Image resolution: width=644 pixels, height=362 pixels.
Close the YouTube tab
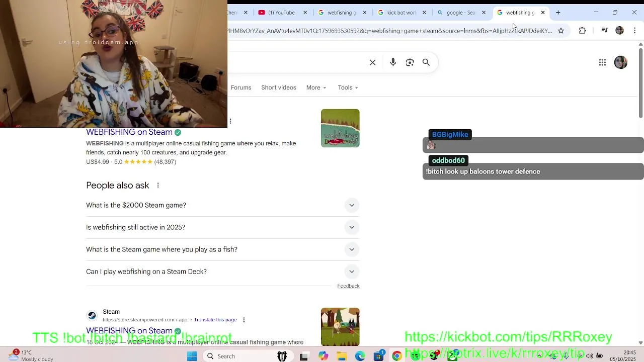(x=305, y=13)
